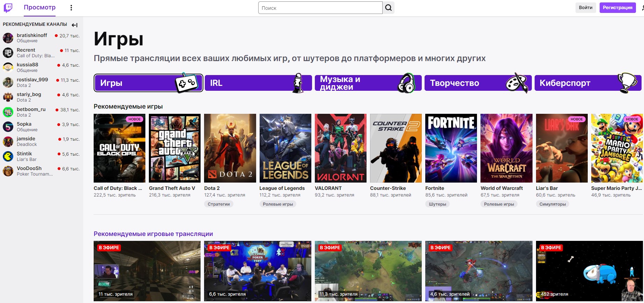Image resolution: width=644 pixels, height=303 pixels.
Task: Click the Шутеры tag under Fortnite
Action: pyautogui.click(x=437, y=204)
